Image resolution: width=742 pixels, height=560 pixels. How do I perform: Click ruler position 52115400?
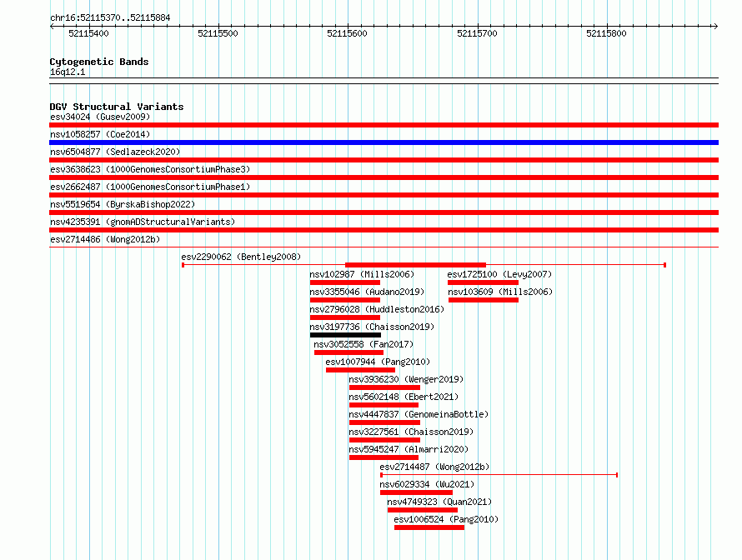tap(88, 33)
